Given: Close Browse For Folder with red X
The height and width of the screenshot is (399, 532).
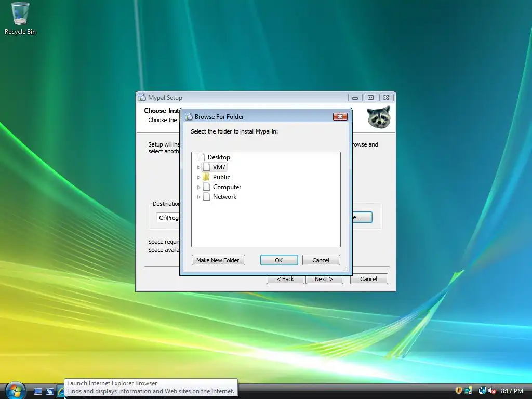Looking at the screenshot, I should click(340, 116).
